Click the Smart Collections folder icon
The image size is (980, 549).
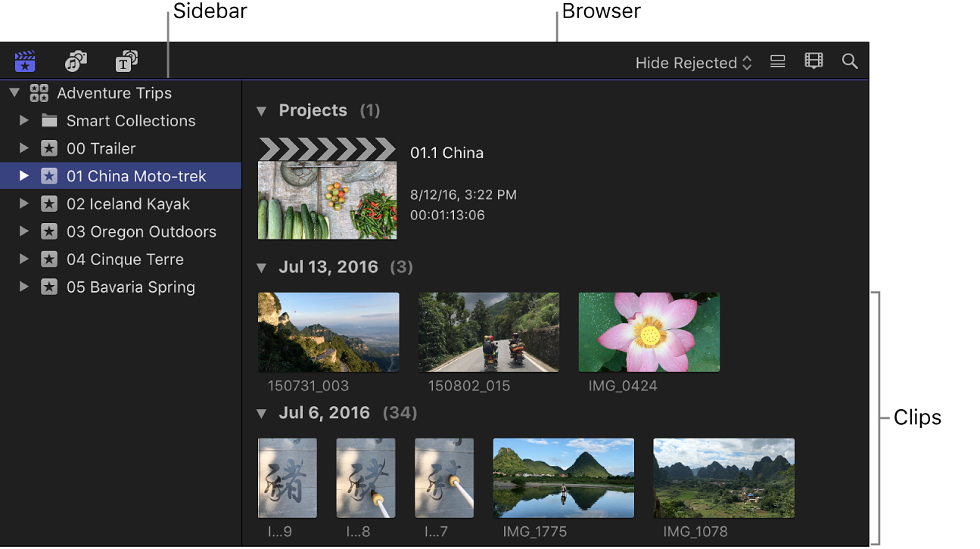coord(49,120)
